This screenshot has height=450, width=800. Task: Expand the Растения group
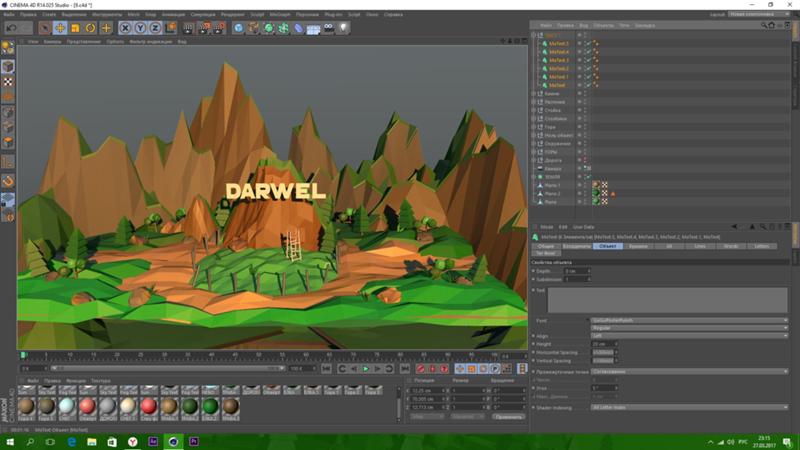(534, 102)
